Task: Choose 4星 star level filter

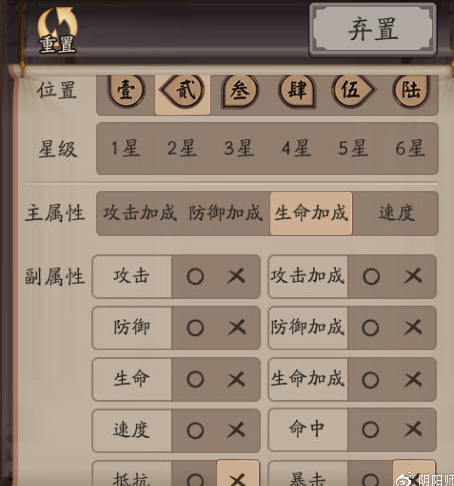Action: point(296,148)
